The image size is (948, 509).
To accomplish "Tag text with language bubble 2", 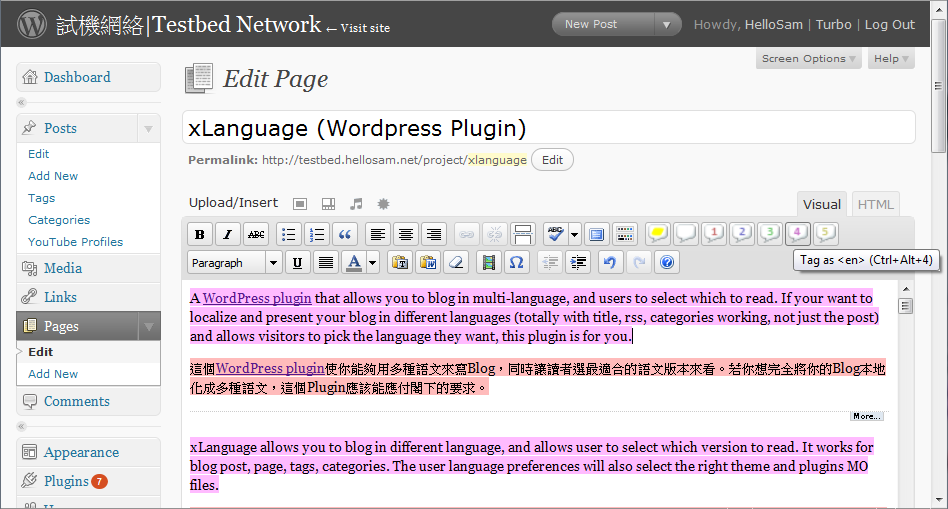I will click(741, 233).
